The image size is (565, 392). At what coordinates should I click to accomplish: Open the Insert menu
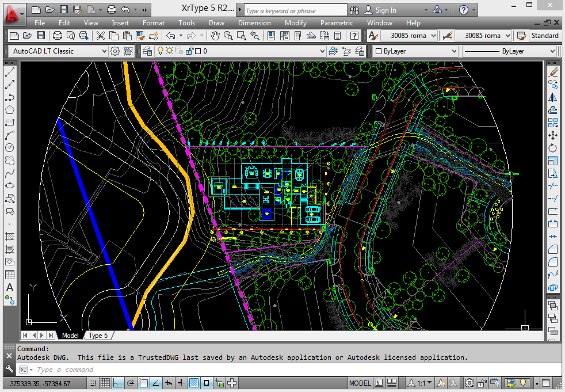[x=120, y=22]
